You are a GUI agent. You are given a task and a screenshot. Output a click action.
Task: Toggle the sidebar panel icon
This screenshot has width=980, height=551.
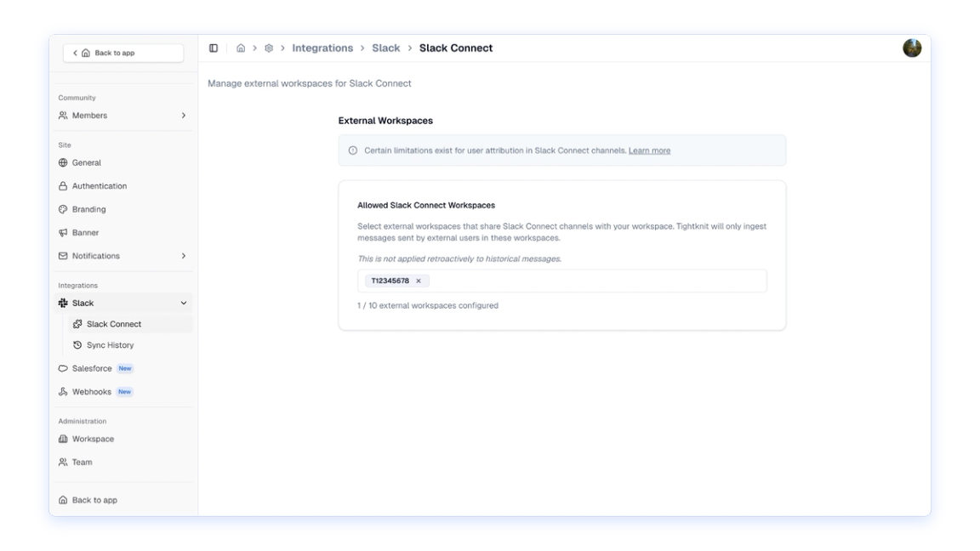click(x=214, y=48)
